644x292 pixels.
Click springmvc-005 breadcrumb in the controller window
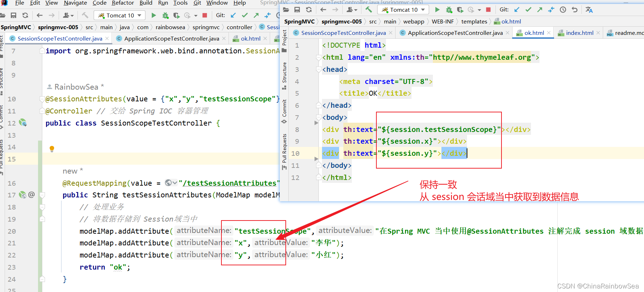pyautogui.click(x=58, y=27)
